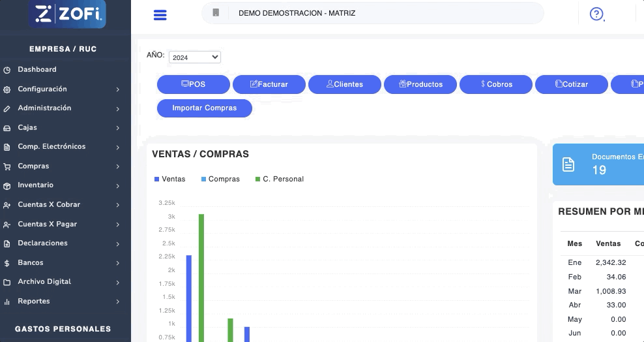Screen dimensions: 644x342
Task: Open the help question mark icon
Action: pos(596,14)
